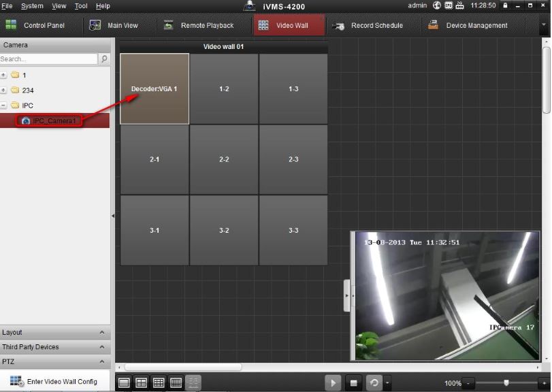Switch to single-window division layout

(x=124, y=382)
